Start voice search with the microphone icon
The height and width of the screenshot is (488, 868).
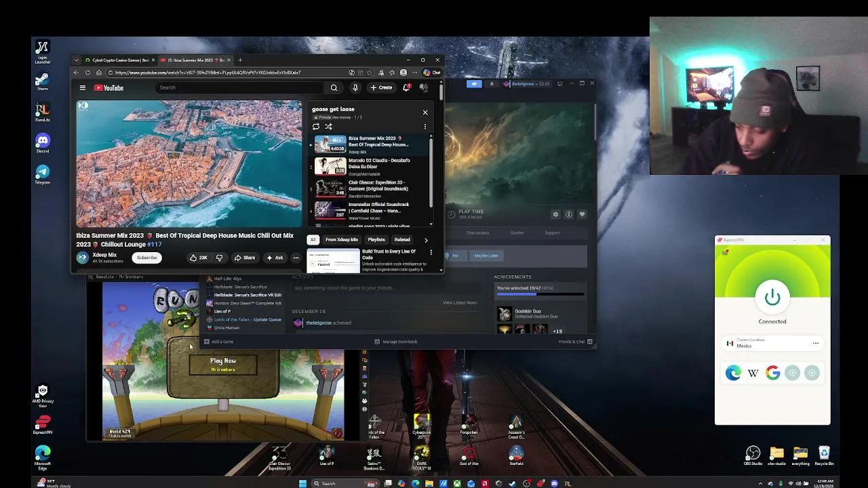pos(355,87)
